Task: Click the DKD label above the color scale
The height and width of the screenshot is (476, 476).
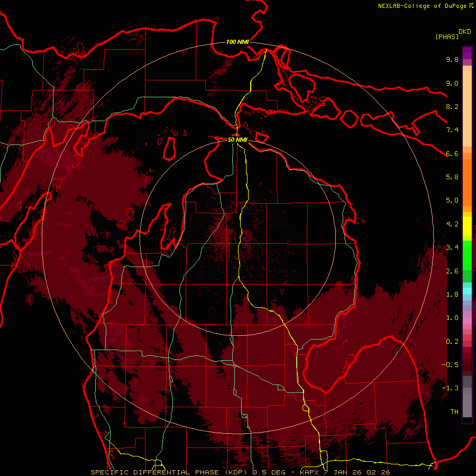Action: coord(465,32)
